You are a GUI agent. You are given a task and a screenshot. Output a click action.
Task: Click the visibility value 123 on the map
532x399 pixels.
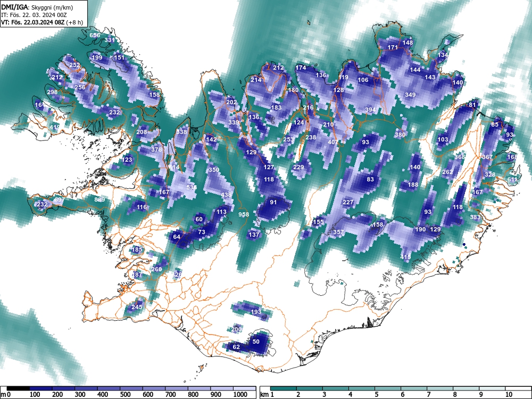(127, 160)
